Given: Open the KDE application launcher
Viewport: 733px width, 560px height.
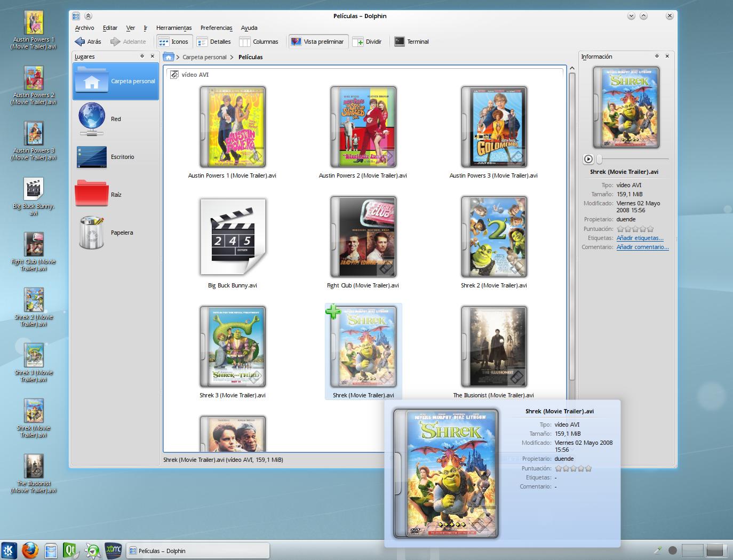Looking at the screenshot, I should 9,550.
